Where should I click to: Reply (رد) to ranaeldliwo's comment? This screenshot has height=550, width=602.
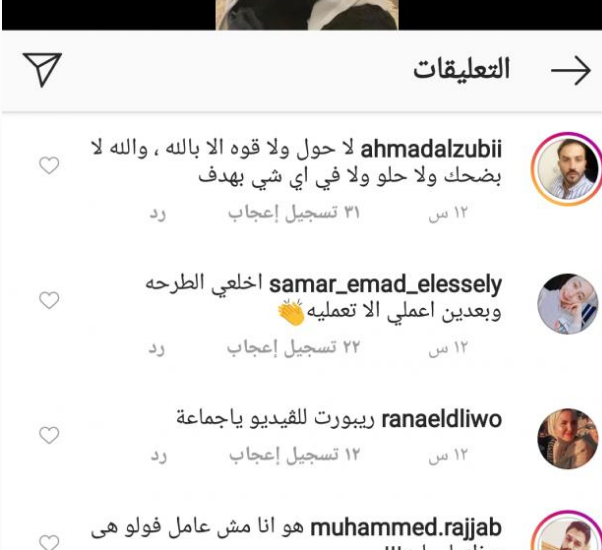[159, 456]
